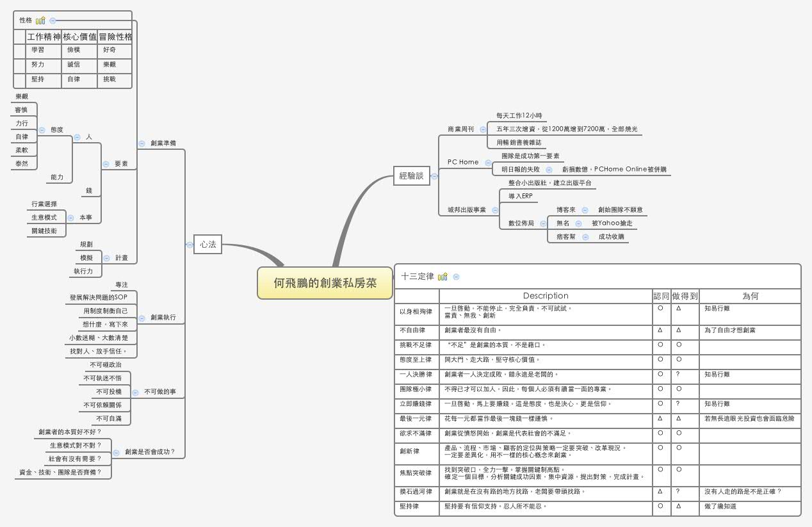Collapse the 不可做的事 branch
This screenshot has width=812, height=527.
(135, 392)
